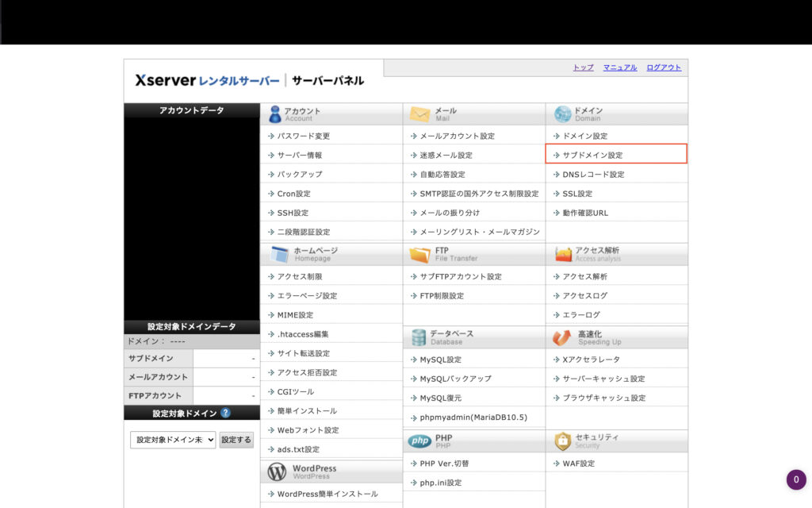Click the アクセス解析 chart icon
Image resolution: width=812 pixels, height=508 pixels.
(563, 254)
